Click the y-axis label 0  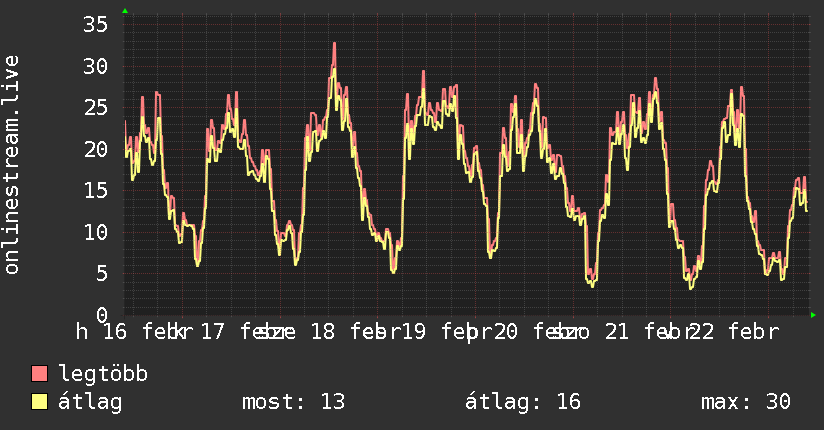click(102, 315)
